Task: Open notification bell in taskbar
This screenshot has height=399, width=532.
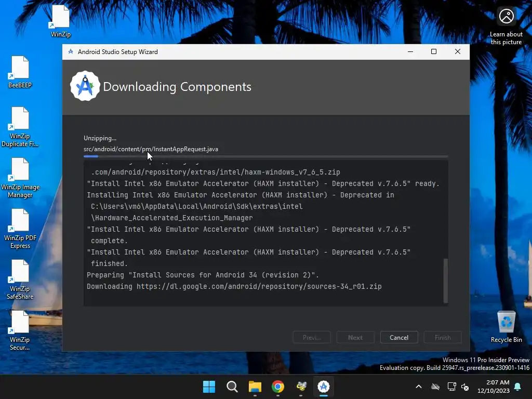Action: 518,387
